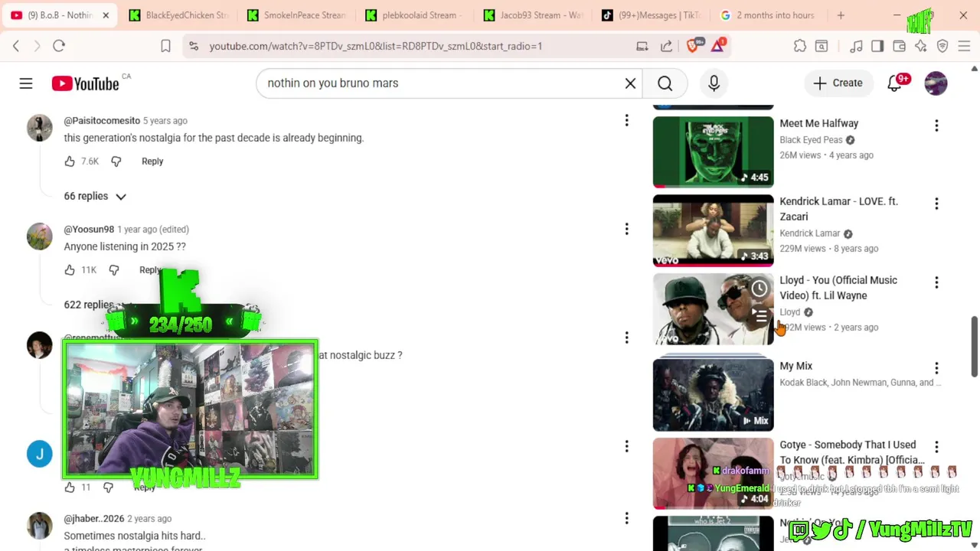Screen dimensions: 980x551
Task: Click Create button
Action: click(838, 83)
